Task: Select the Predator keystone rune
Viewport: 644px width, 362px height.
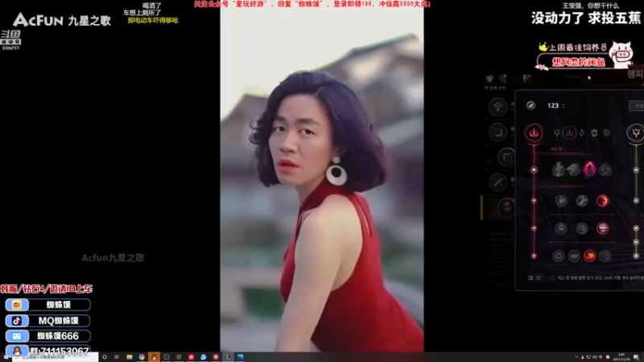Action: click(x=574, y=169)
